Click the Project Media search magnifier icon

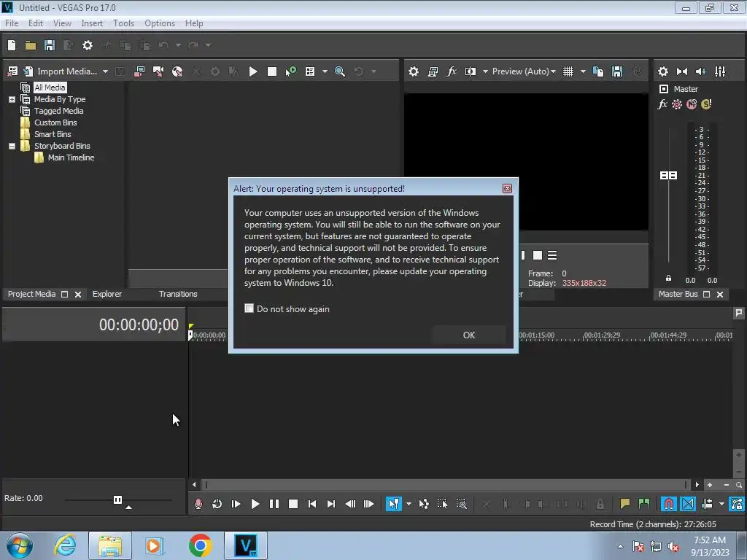(340, 71)
